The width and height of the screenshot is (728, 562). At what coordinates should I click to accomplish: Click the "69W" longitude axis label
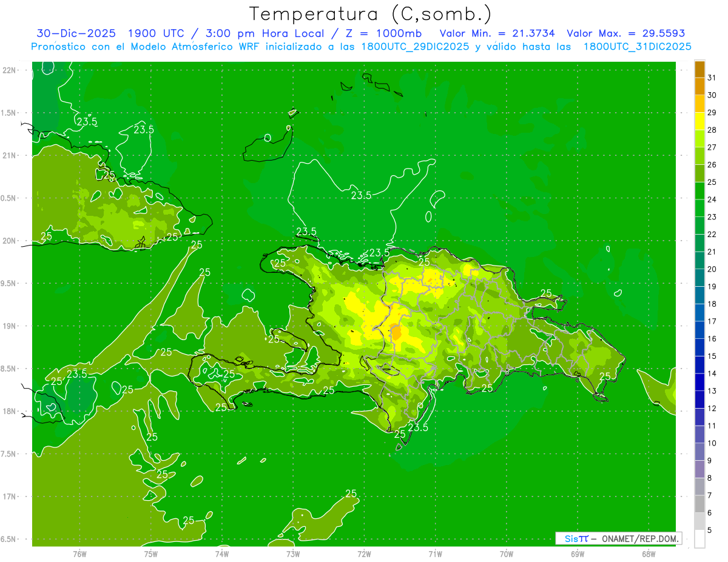pyautogui.click(x=578, y=554)
